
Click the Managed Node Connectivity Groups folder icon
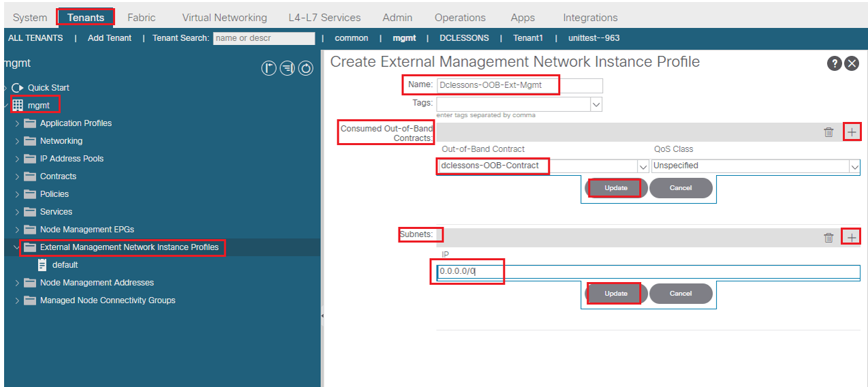tap(30, 300)
